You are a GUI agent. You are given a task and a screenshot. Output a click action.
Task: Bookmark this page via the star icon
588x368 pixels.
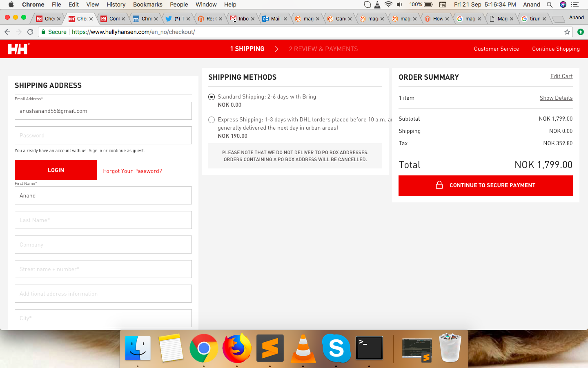click(x=567, y=31)
